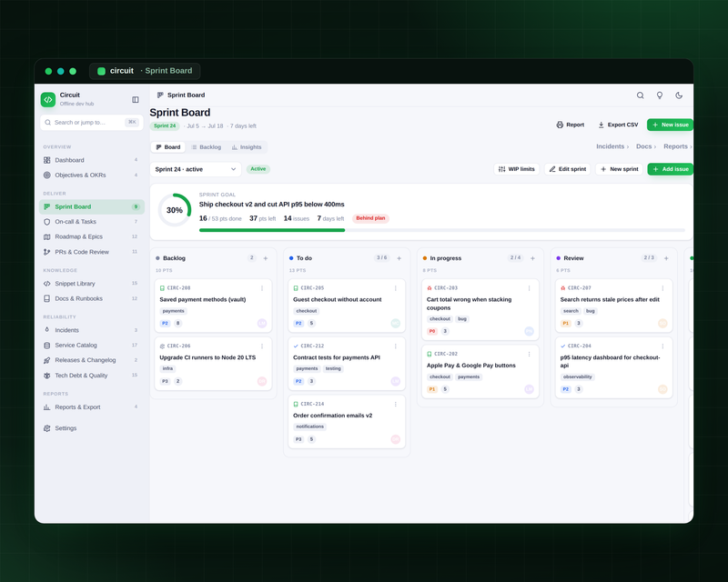The height and width of the screenshot is (582, 728).
Task: Collapse the sidebar with the panel toggle icon
Action: [136, 99]
